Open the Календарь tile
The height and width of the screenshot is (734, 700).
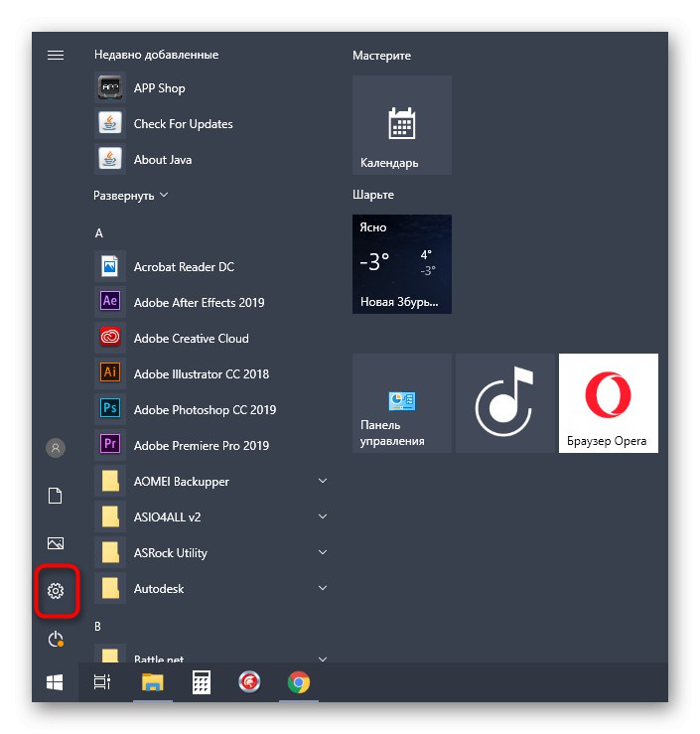402,125
